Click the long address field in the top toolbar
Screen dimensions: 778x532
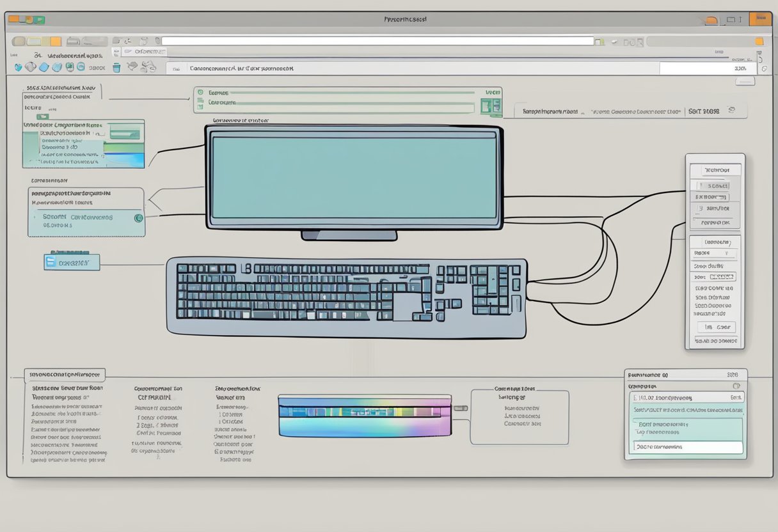coord(377,41)
